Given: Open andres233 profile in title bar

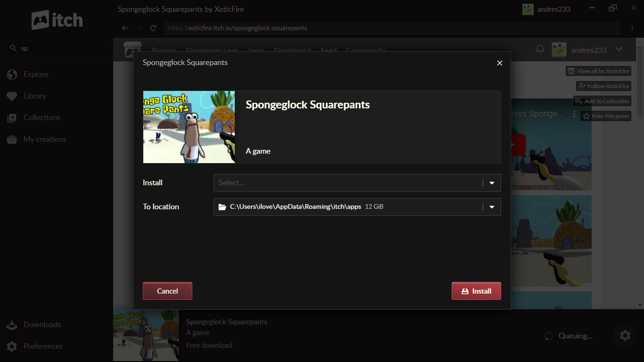Looking at the screenshot, I should click(546, 9).
